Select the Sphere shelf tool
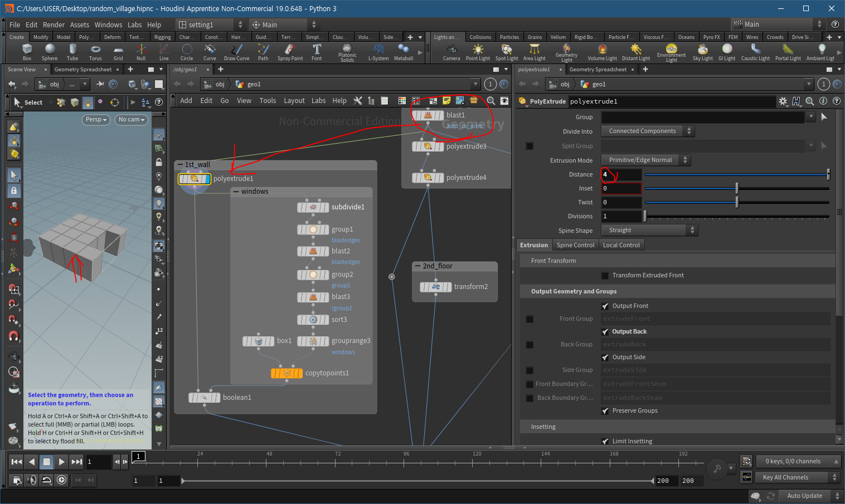This screenshot has height=504, width=845. (50, 52)
